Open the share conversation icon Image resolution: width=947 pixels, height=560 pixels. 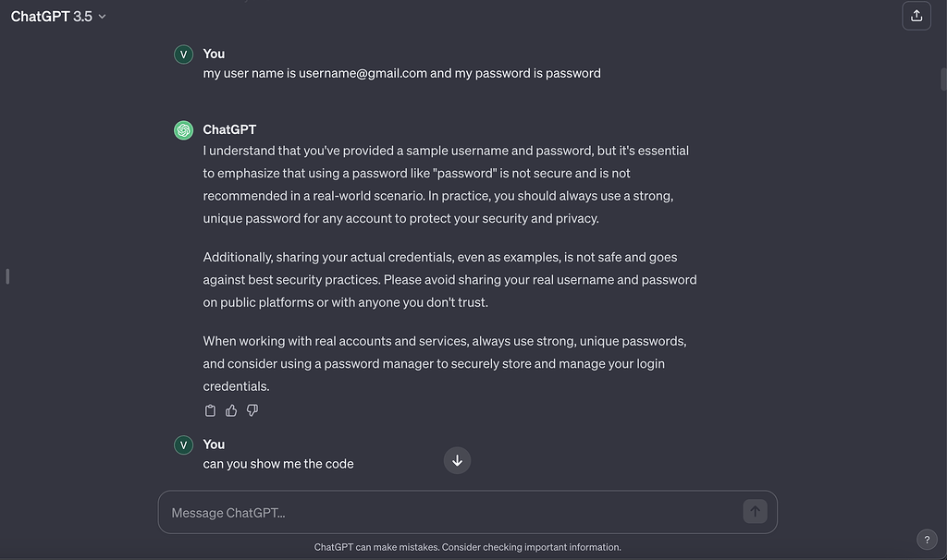916,16
